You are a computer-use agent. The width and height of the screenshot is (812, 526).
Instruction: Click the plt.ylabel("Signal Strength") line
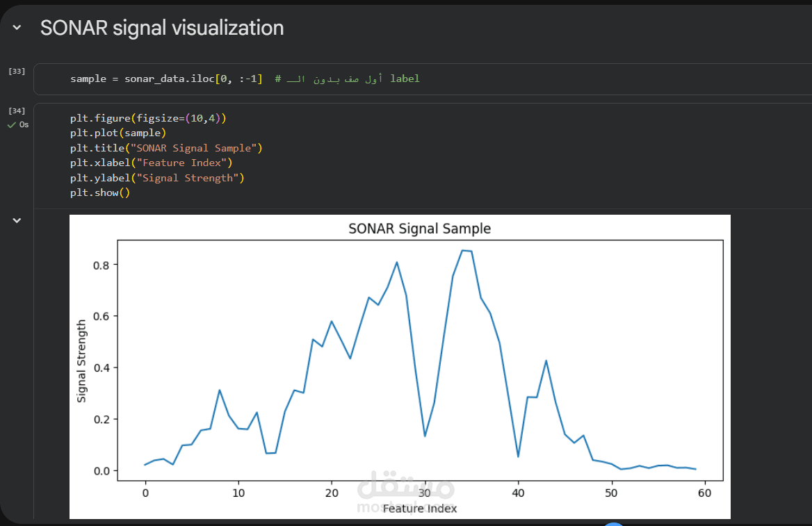click(x=157, y=178)
